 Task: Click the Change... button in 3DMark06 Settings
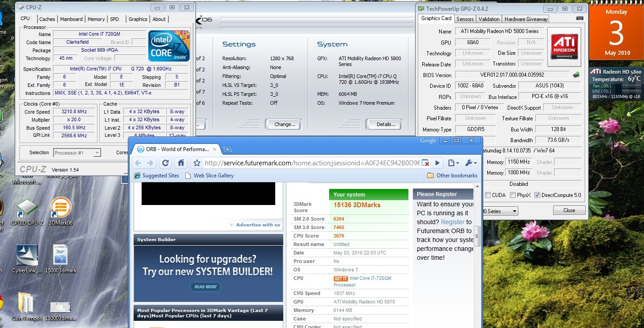(x=283, y=124)
